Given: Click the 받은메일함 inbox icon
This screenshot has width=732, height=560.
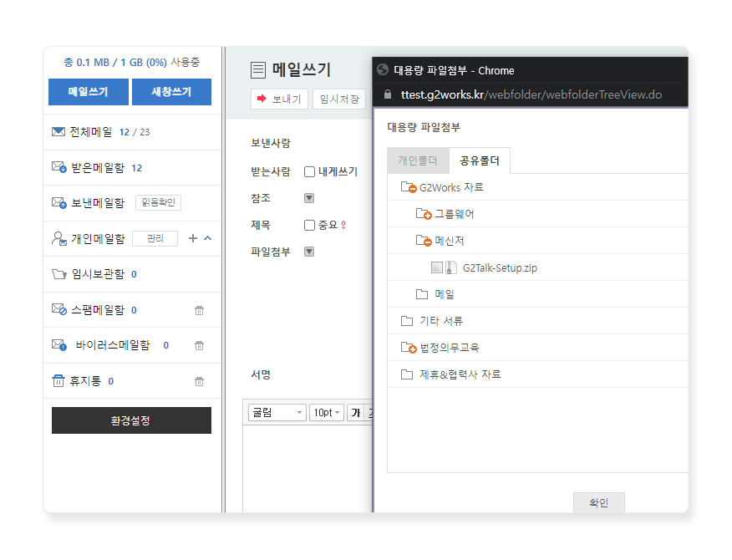Looking at the screenshot, I should pos(58,168).
